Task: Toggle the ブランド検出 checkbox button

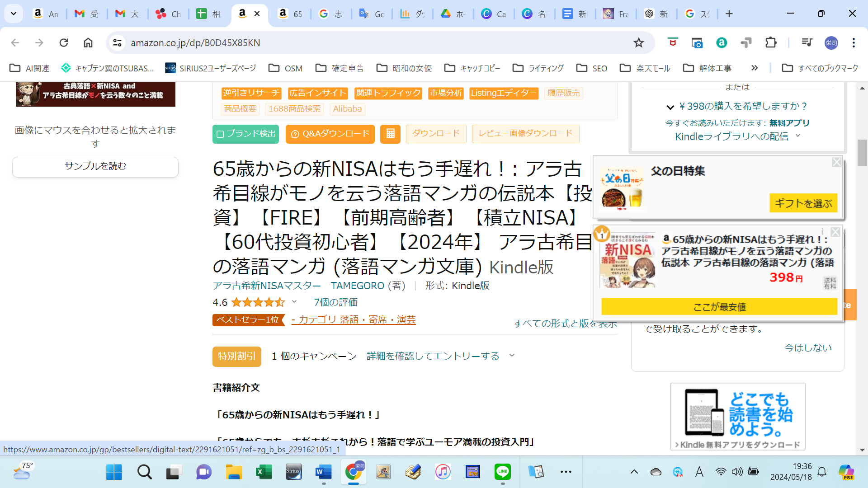Action: pos(245,134)
